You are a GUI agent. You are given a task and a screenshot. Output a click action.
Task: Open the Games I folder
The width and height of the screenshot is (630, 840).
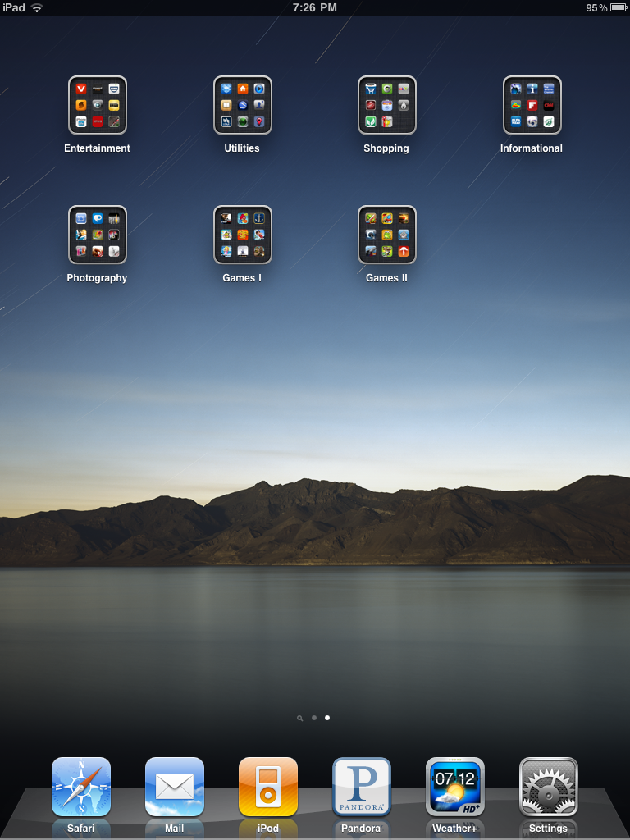click(243, 235)
